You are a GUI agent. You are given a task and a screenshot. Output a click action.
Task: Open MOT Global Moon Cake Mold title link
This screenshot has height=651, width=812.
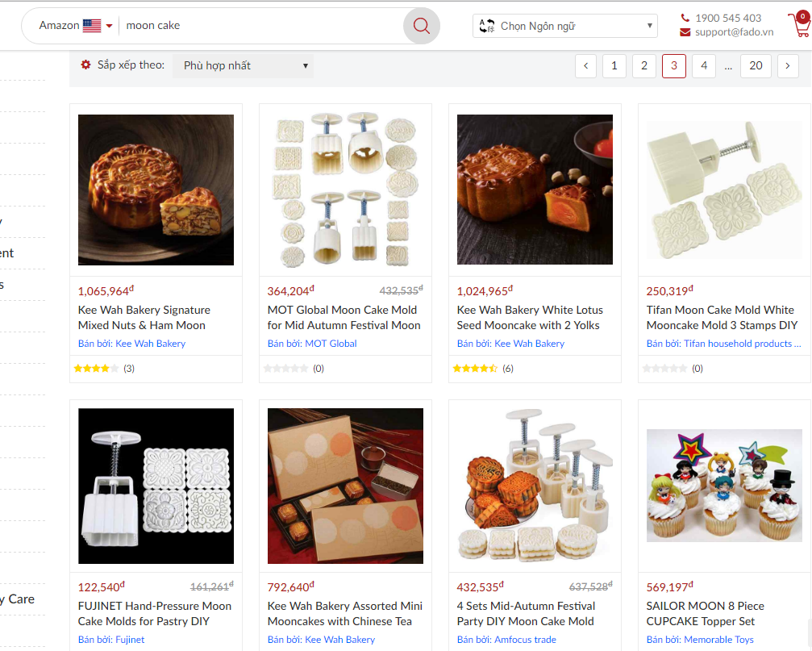point(344,318)
